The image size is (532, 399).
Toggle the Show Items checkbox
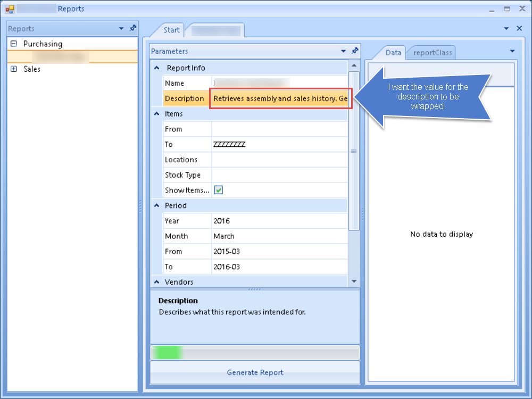pyautogui.click(x=219, y=190)
